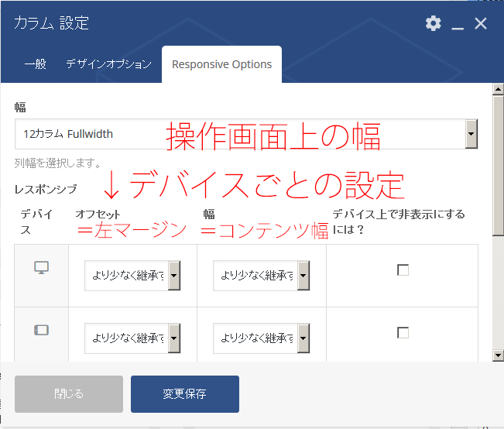Click the tablet landscape device icon
Image resolution: width=504 pixels, height=429 pixels.
tap(41, 330)
